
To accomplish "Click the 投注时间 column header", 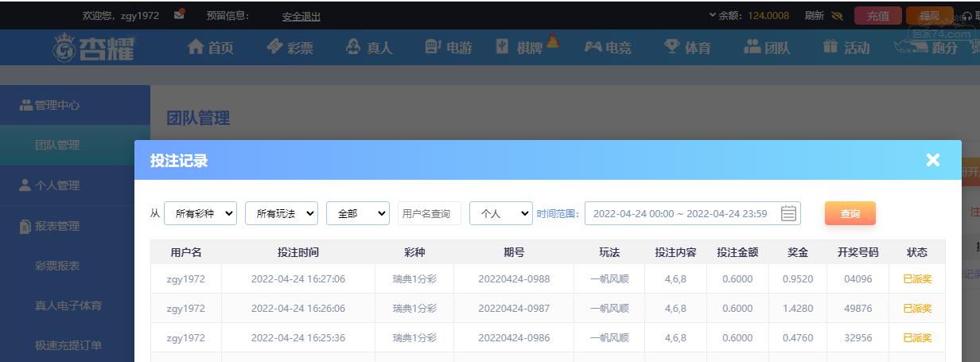I will pos(298,252).
